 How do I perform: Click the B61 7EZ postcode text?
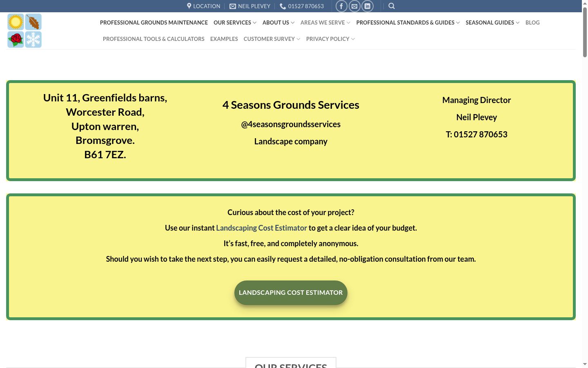click(105, 155)
